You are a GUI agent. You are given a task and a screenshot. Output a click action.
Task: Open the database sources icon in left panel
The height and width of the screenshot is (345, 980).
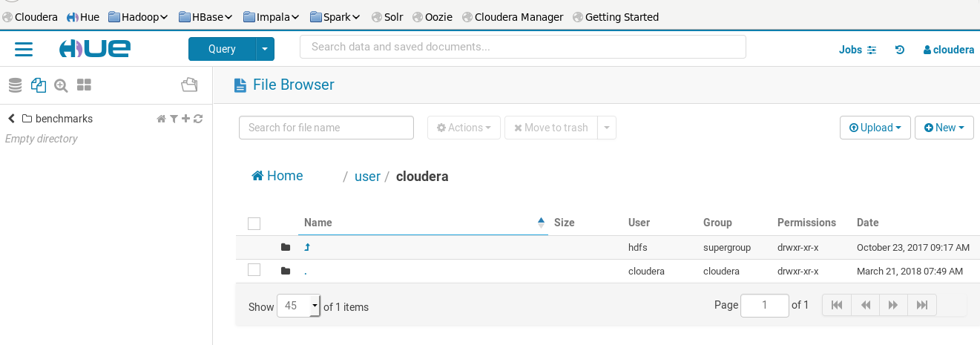coord(15,85)
